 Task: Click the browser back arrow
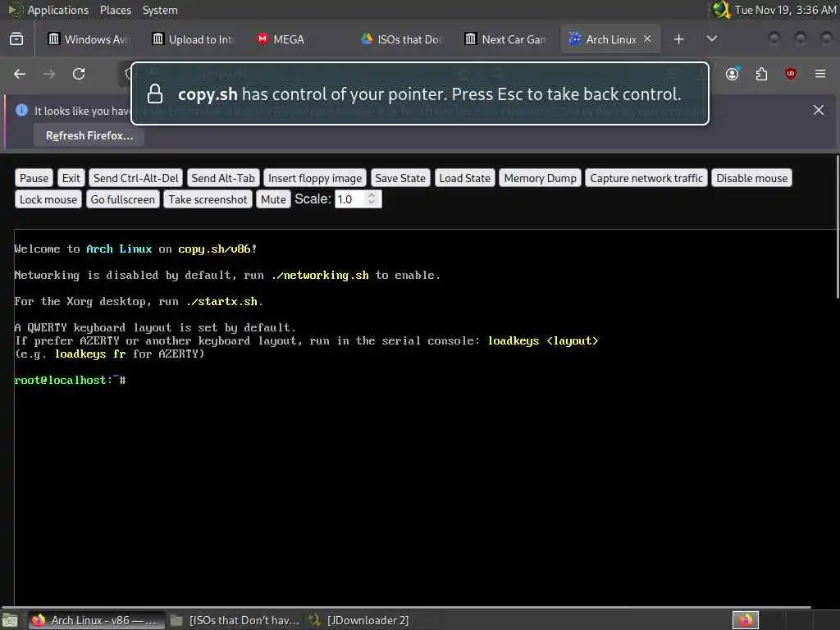[20, 74]
